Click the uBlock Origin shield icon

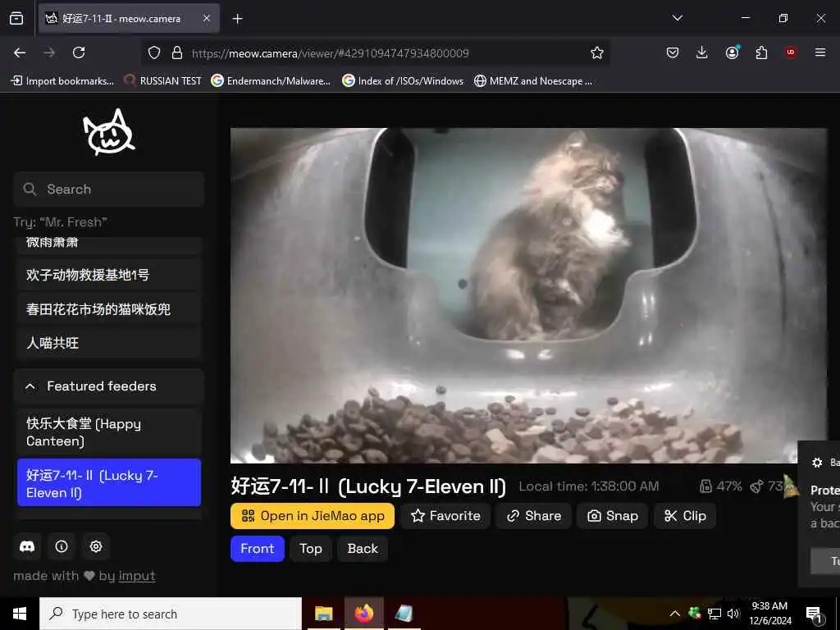[x=791, y=52]
